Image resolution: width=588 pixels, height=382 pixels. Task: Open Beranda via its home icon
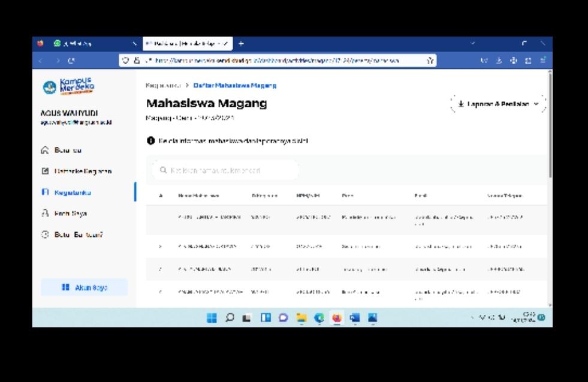[x=45, y=150]
